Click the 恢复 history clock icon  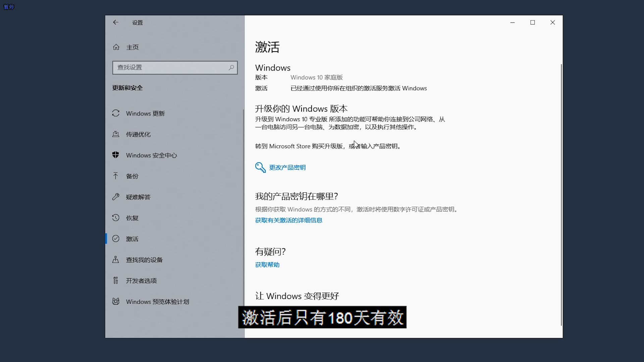tap(116, 218)
